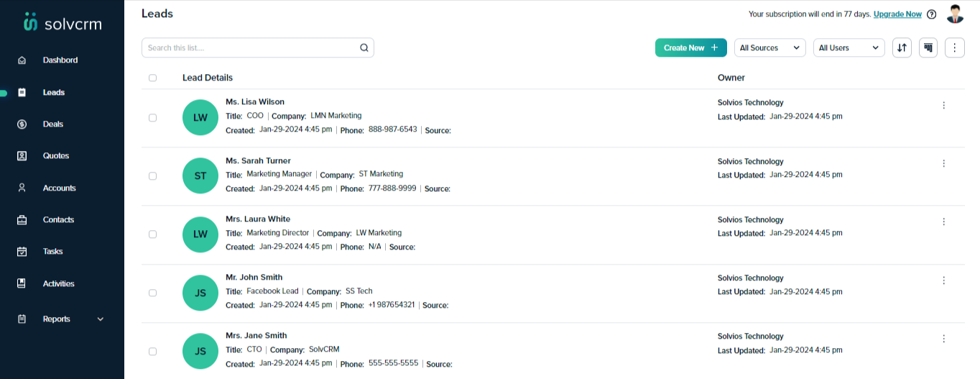
Task: Click the JS avatar of John Smith
Action: [x=200, y=293]
